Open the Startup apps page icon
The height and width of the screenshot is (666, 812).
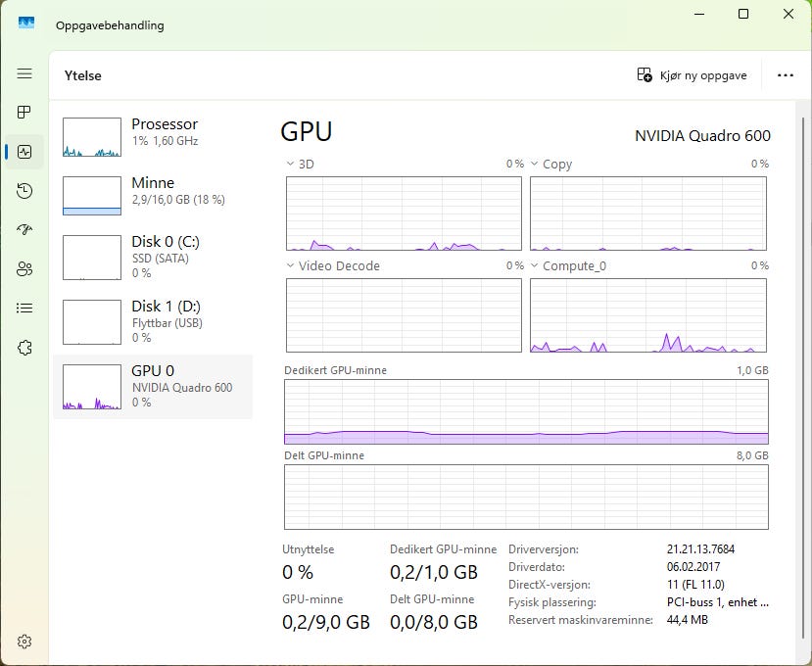[24, 230]
